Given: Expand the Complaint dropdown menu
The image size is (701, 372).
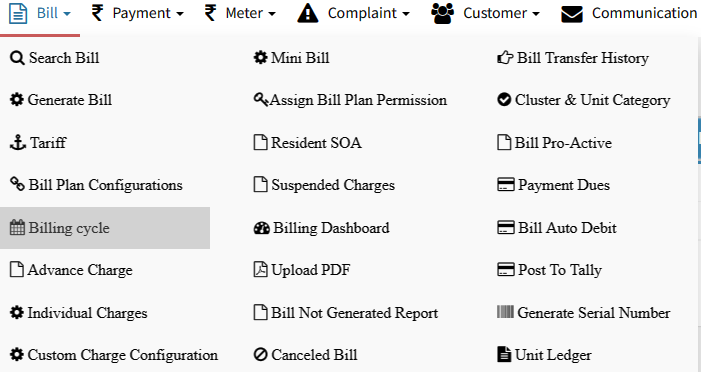Looking at the screenshot, I should click(353, 13).
